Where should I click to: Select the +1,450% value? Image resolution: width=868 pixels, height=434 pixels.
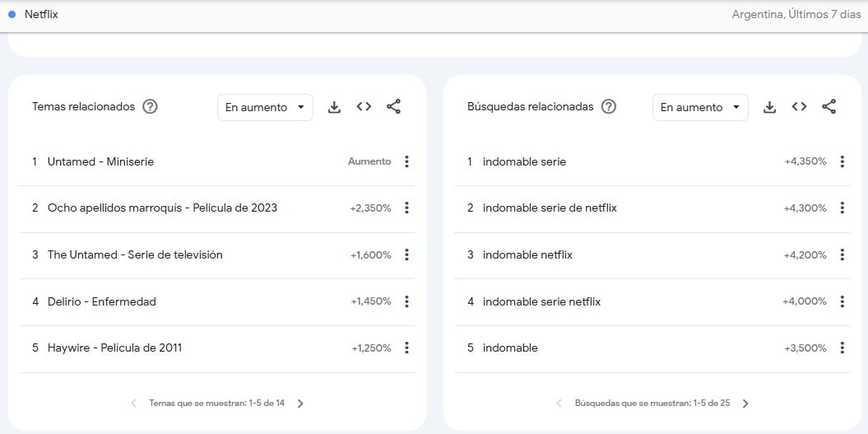point(371,301)
